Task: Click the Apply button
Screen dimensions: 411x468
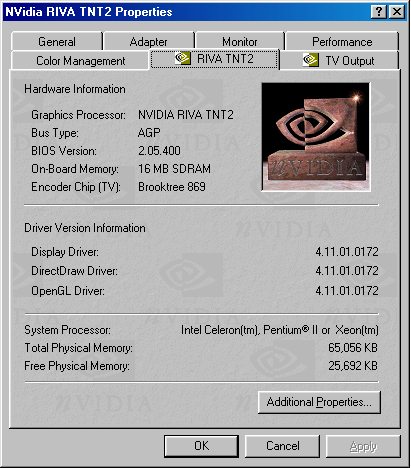Action: (x=363, y=446)
